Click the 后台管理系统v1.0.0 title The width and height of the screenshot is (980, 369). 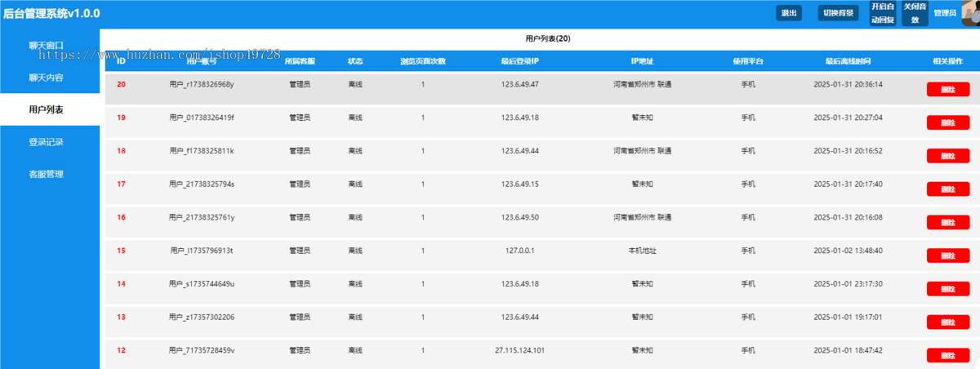click(x=51, y=13)
